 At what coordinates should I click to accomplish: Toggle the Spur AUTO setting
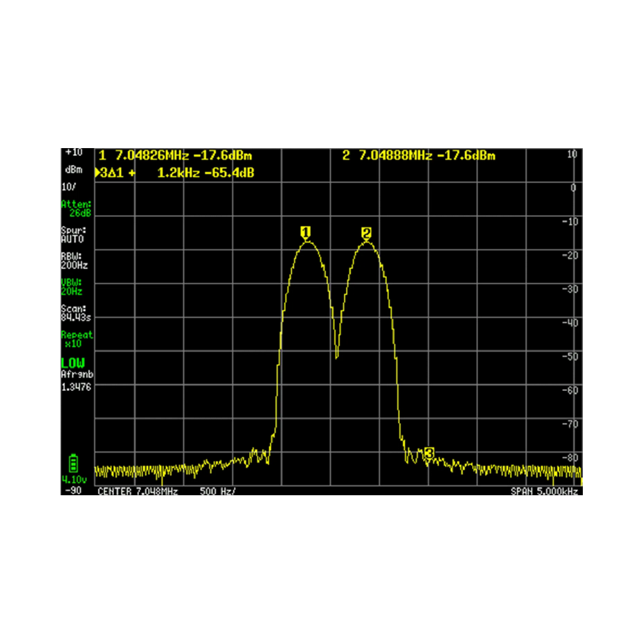tap(73, 234)
